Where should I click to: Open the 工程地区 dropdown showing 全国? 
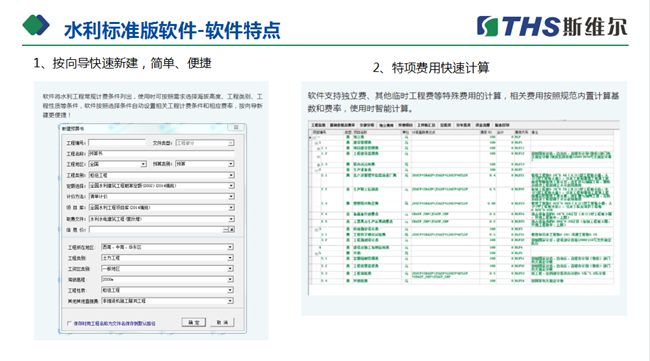[143, 164]
